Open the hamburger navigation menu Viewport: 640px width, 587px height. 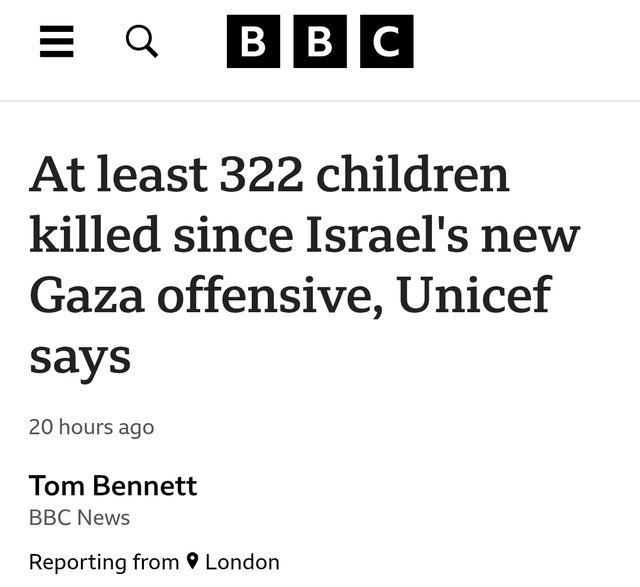[x=57, y=41]
